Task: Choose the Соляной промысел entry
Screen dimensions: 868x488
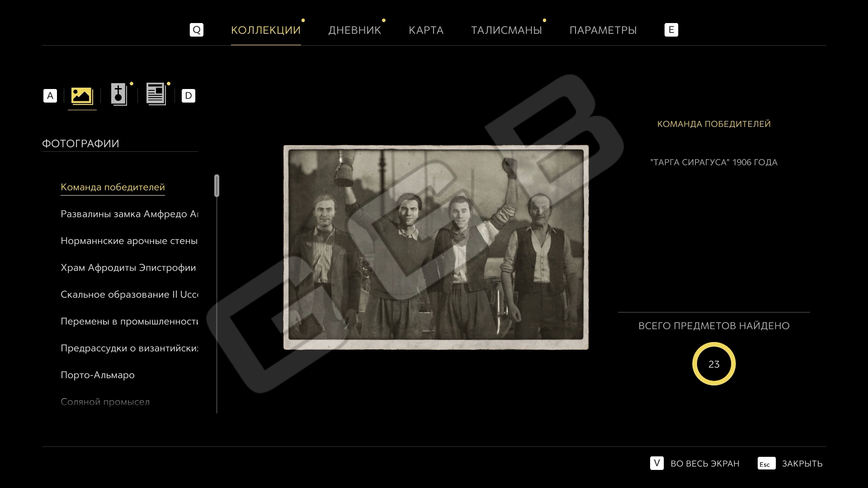Action: point(105,402)
